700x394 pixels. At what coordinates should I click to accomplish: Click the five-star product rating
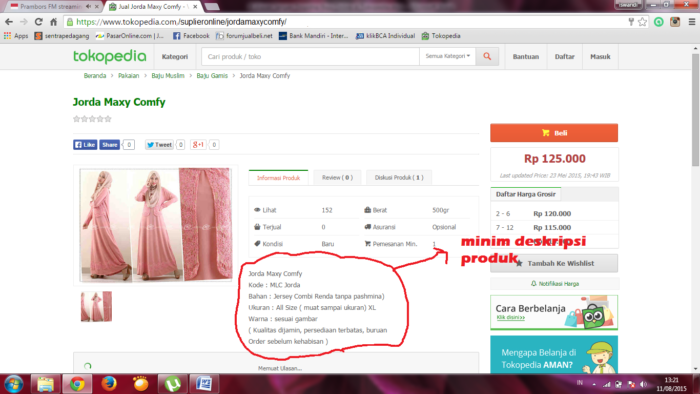point(92,119)
